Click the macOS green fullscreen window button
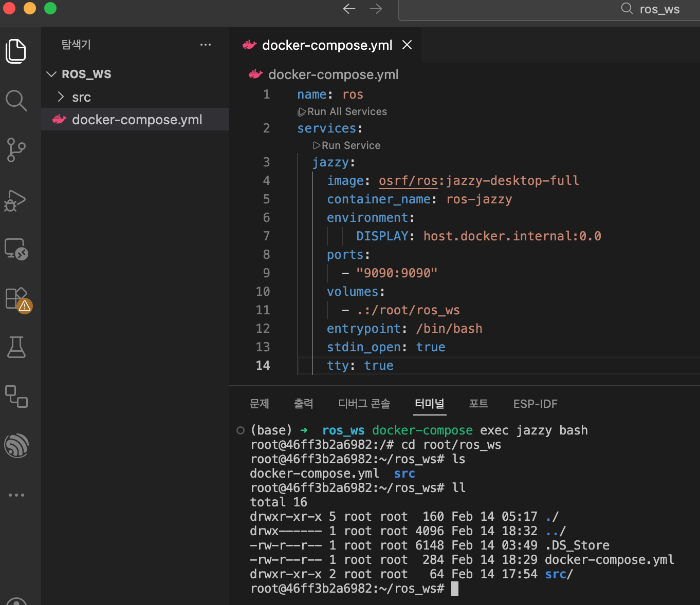 [50, 8]
